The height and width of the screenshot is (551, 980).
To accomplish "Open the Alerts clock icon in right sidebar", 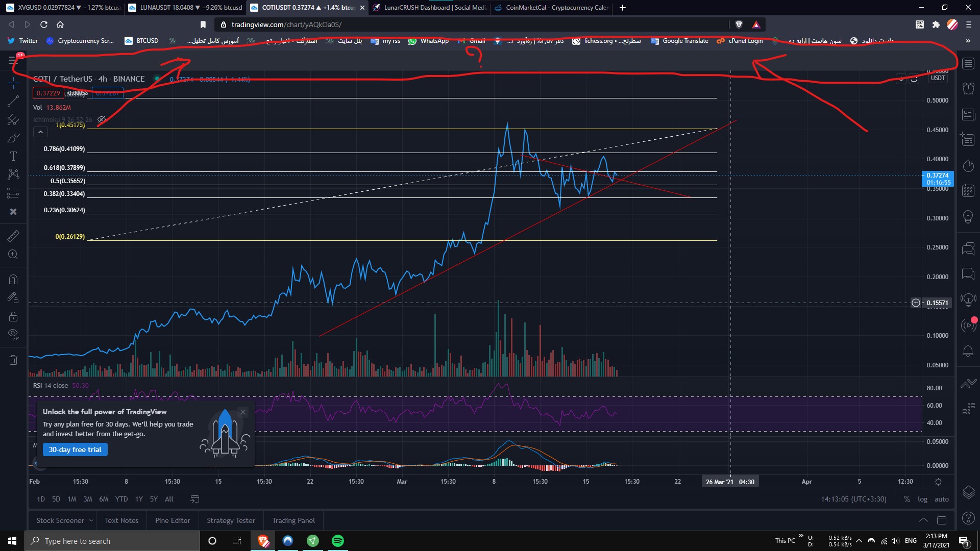I will click(968, 88).
